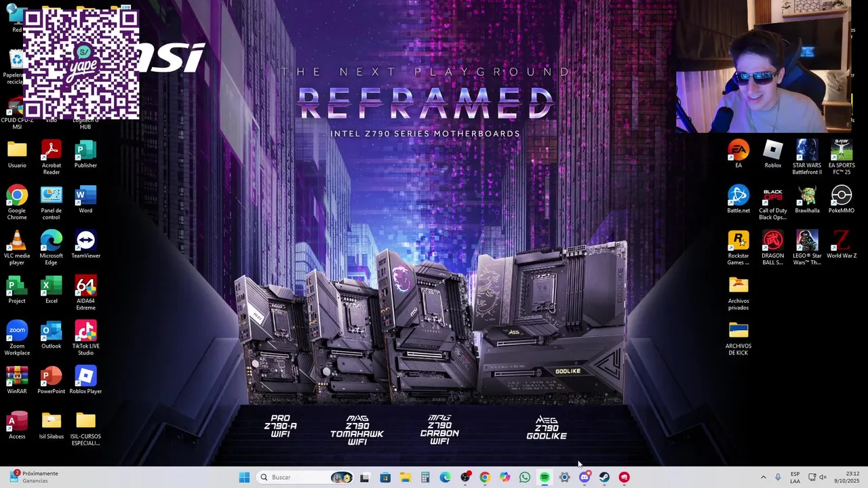Open the red app at taskbar end
The width and height of the screenshot is (868, 488).
(x=625, y=477)
